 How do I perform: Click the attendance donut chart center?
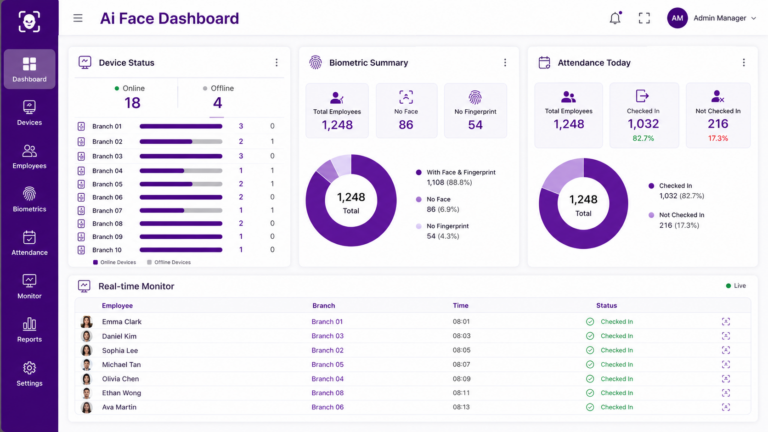point(583,203)
